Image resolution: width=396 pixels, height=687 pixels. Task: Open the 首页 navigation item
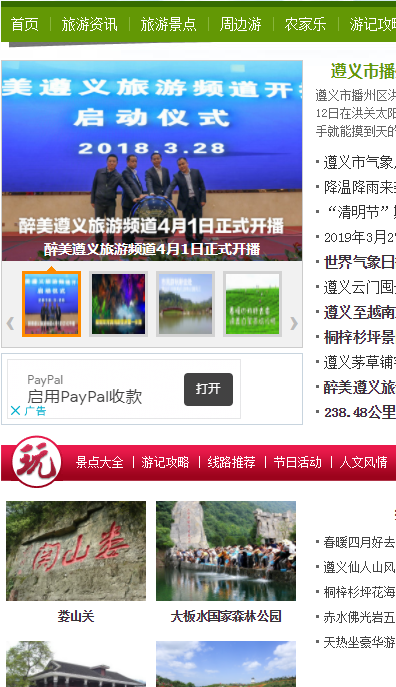(25, 24)
